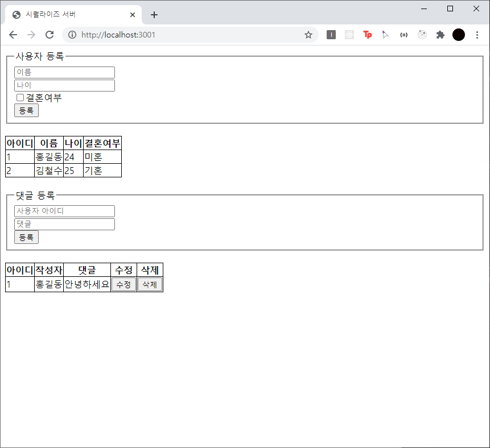Click the 댓글 header in comments table
The width and height of the screenshot is (490, 448).
[87, 270]
